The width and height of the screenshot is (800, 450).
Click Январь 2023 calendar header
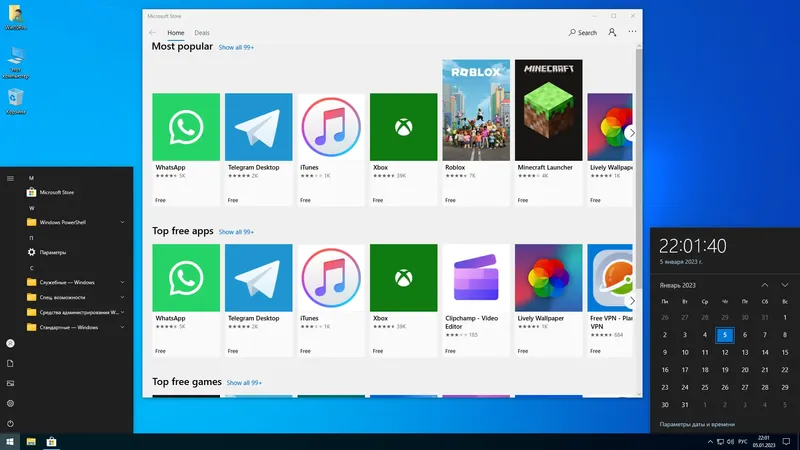pos(678,285)
